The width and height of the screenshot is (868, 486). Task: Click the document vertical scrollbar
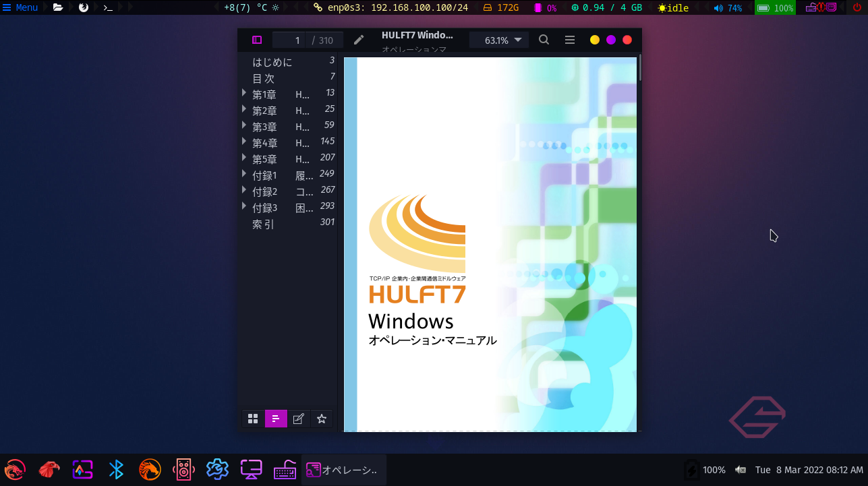click(x=639, y=67)
